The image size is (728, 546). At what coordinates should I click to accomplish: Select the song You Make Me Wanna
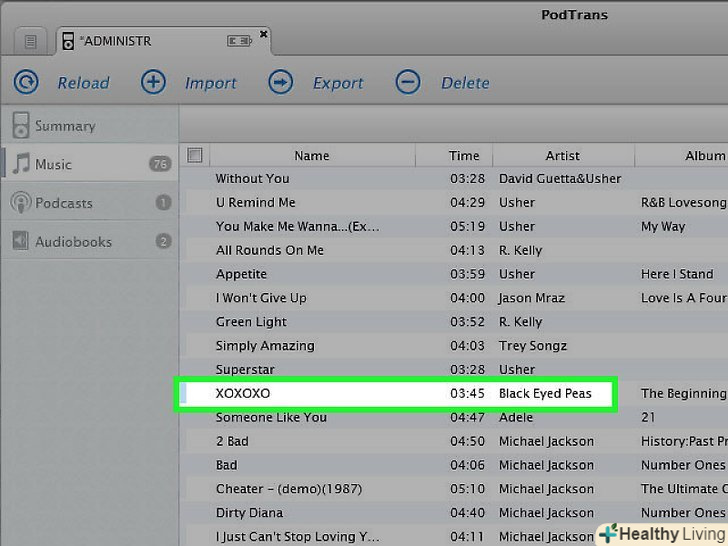pos(454,226)
